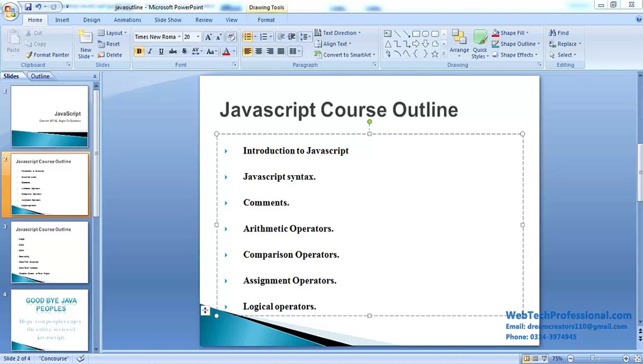643x364 pixels.
Task: Click the Find button
Action: click(558, 33)
